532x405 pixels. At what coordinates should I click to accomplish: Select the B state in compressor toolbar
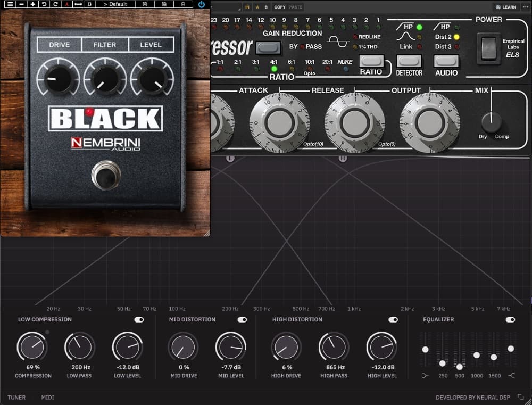(x=266, y=7)
